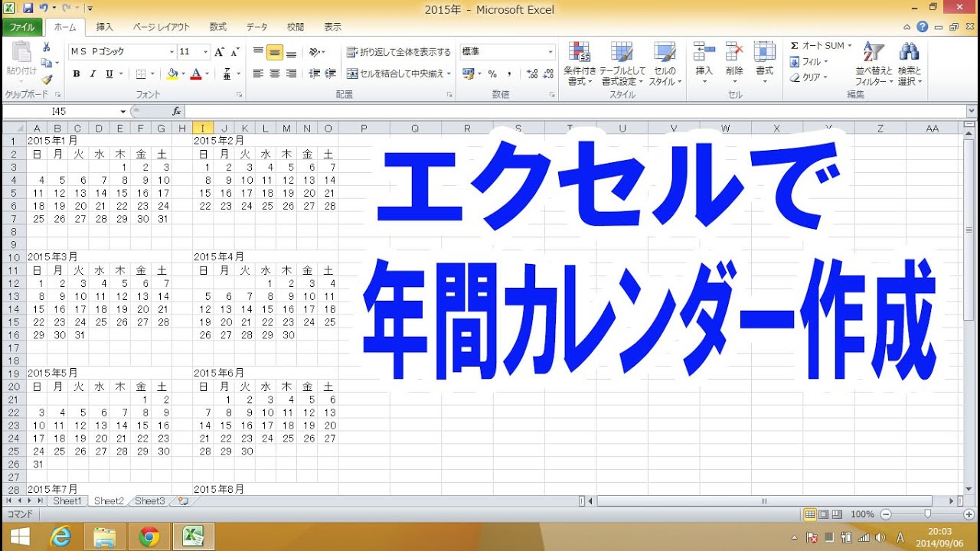Viewport: 980px width, 551px height.
Task: Click the increase decimal icon
Action: tap(533, 74)
